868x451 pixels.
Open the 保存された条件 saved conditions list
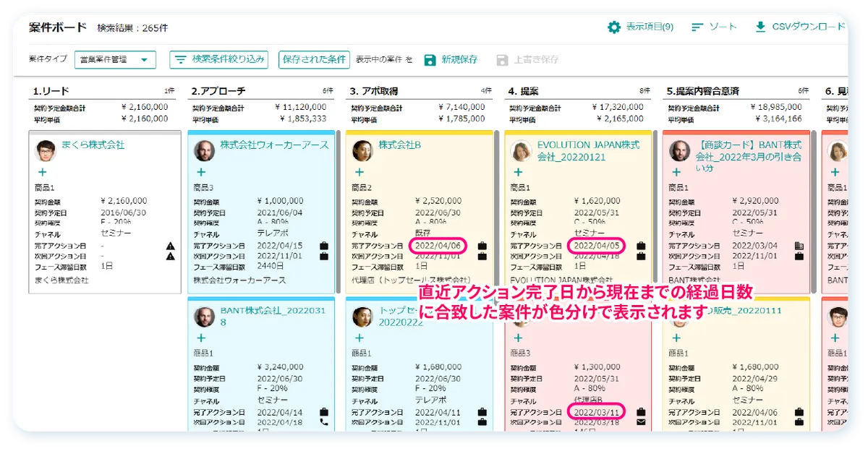[x=314, y=59]
